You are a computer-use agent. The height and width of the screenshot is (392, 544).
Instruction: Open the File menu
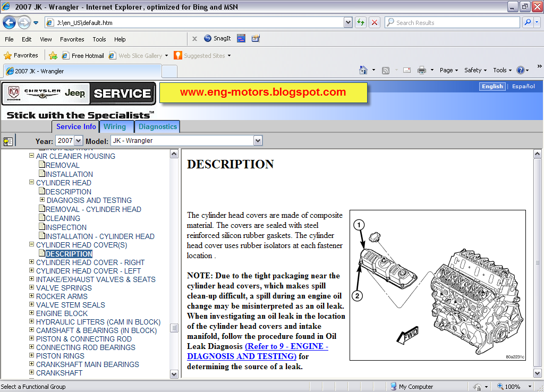pos(9,39)
